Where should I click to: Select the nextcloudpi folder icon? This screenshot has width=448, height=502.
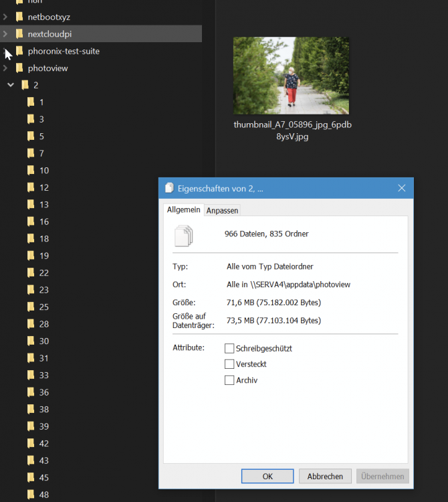19,33
